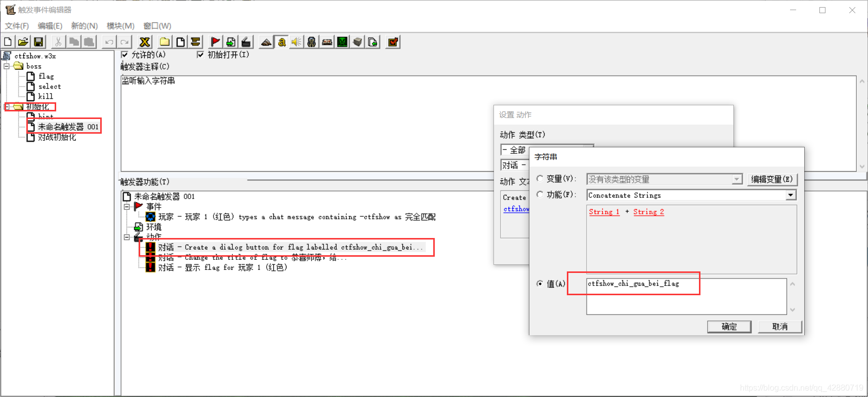The height and width of the screenshot is (397, 868).
Task: Select the ctfshow.w3x root node
Action: pyautogui.click(x=35, y=56)
